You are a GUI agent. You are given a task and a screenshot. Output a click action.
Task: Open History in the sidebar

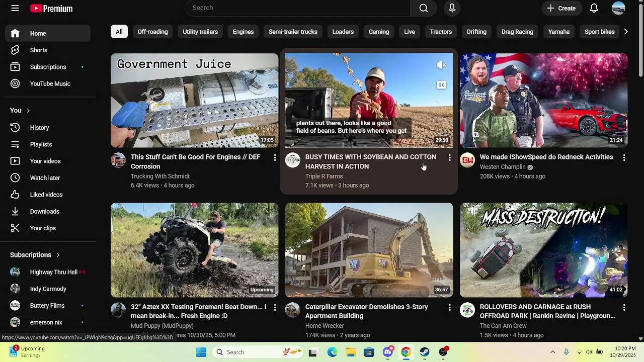coord(48,128)
